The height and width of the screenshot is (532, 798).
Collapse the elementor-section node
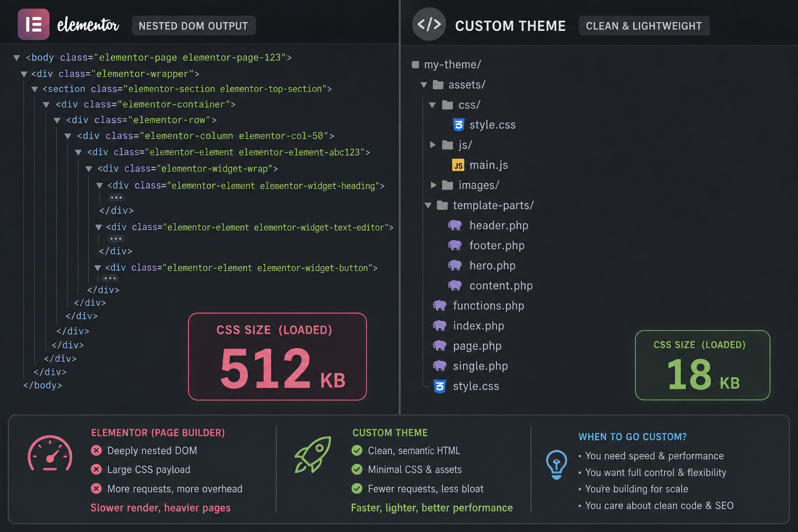point(35,89)
